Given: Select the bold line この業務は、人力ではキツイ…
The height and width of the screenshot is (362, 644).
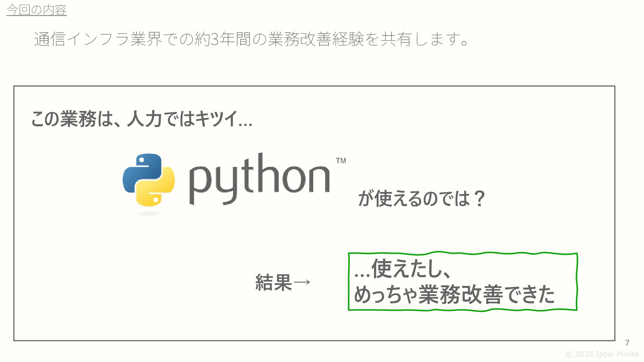Looking at the screenshot, I should [x=142, y=119].
